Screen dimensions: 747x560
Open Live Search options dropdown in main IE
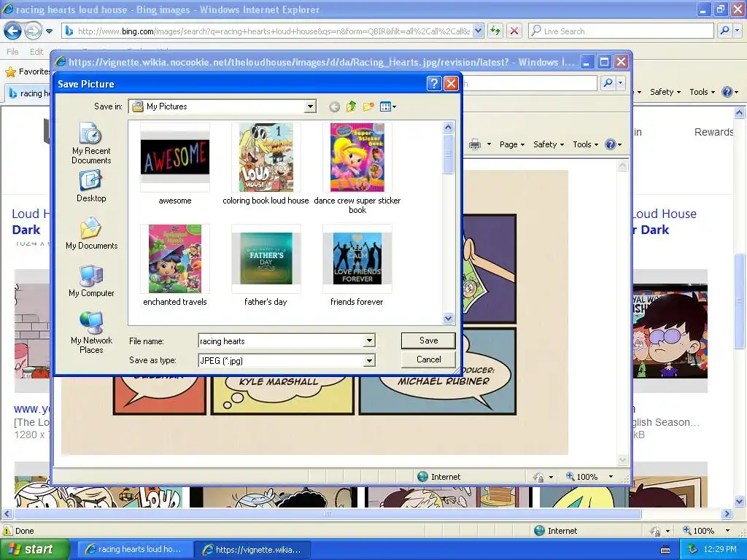pos(737,31)
